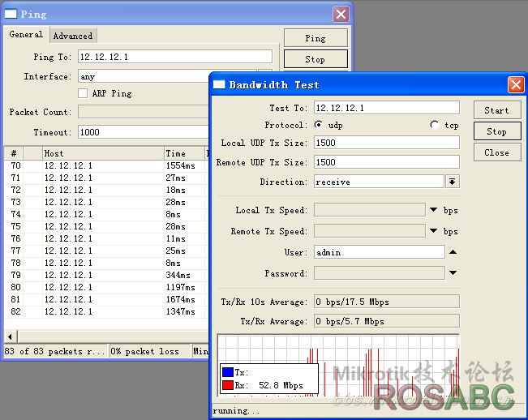Collapse the User field with up arrow
This screenshot has width=528, height=420.
coord(453,251)
